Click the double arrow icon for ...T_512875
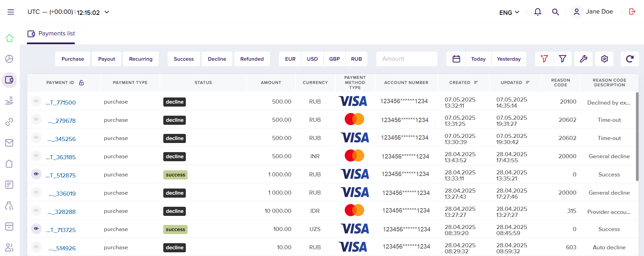 (36, 174)
